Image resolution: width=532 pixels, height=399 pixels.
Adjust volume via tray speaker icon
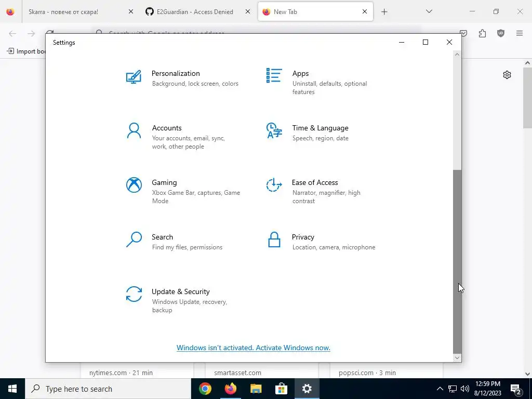(x=465, y=389)
